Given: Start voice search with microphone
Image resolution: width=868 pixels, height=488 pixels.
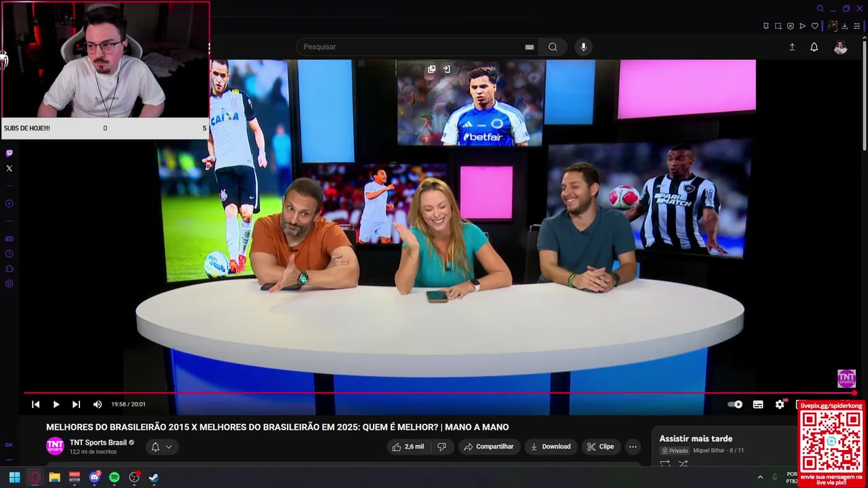Looking at the screenshot, I should [x=583, y=47].
